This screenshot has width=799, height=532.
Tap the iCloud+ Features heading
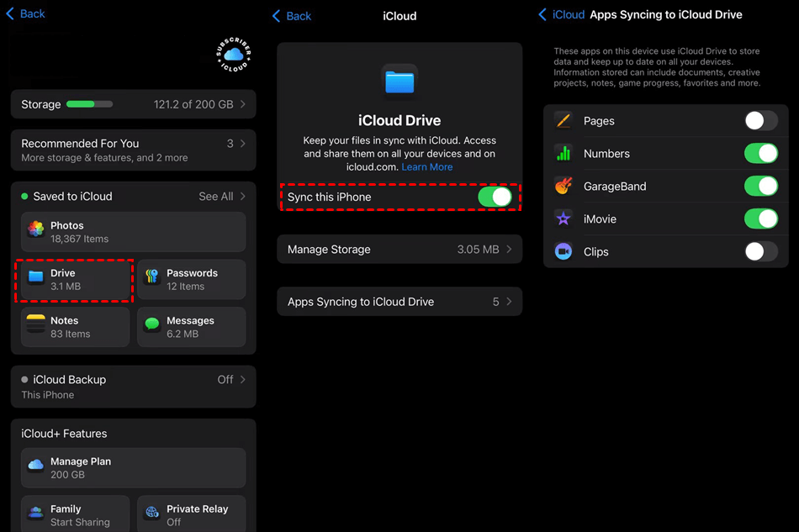(x=64, y=434)
